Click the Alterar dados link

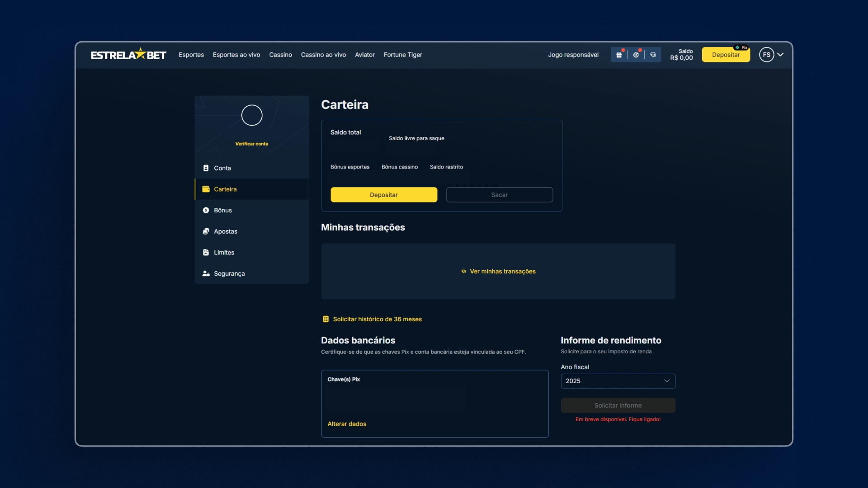tap(347, 424)
